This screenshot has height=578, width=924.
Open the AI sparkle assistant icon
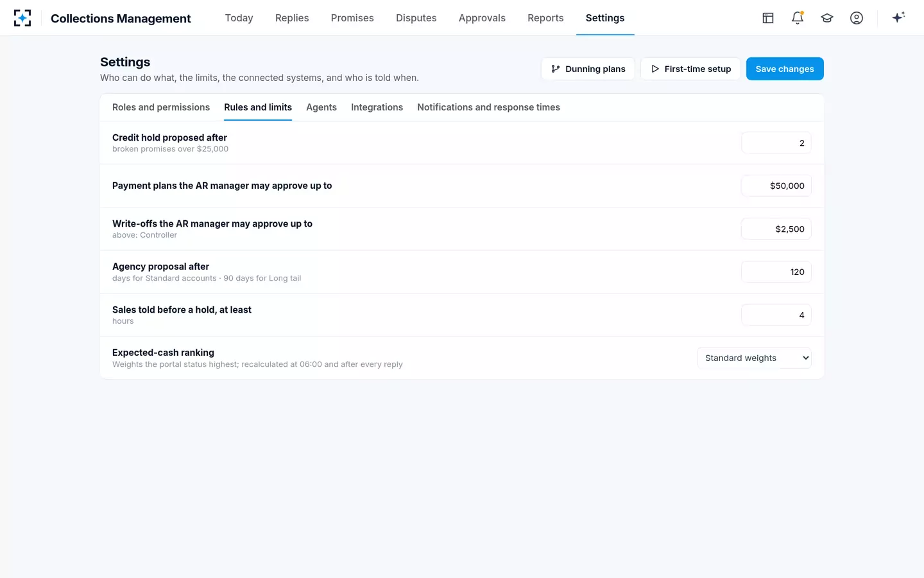898,18
